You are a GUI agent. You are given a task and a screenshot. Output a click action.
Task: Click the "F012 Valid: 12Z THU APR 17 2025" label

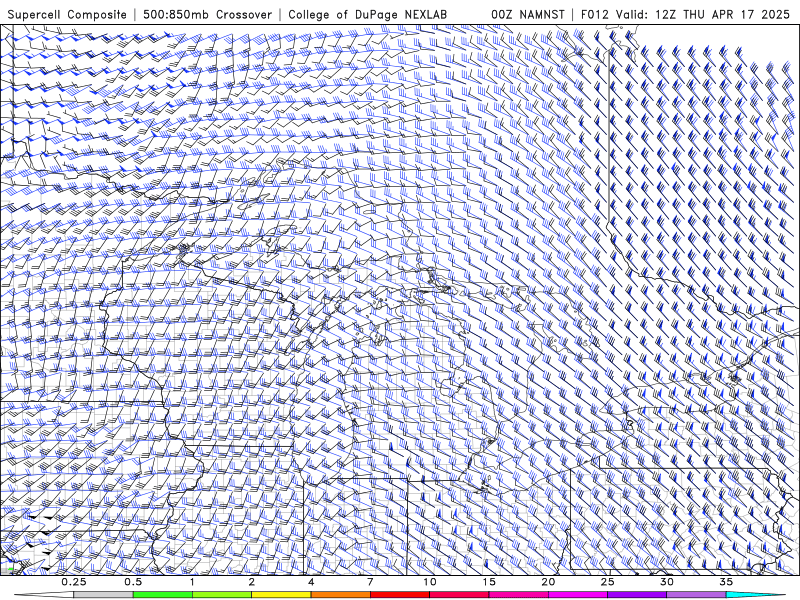(x=686, y=14)
